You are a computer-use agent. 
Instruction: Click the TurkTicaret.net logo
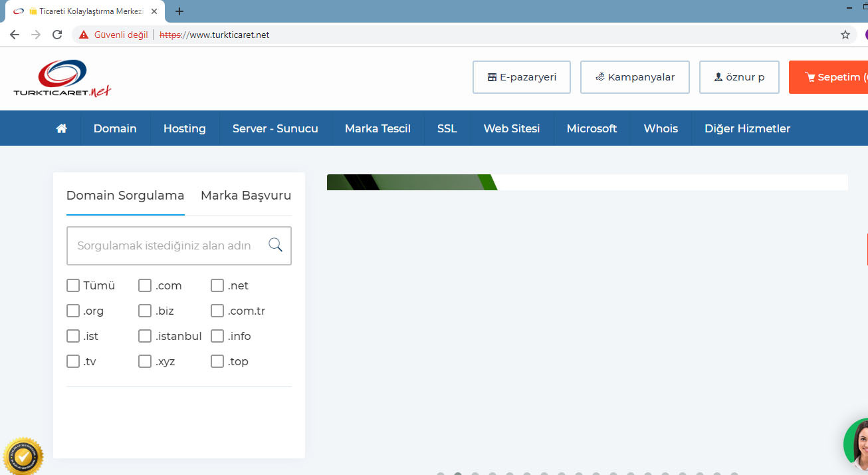click(x=62, y=79)
